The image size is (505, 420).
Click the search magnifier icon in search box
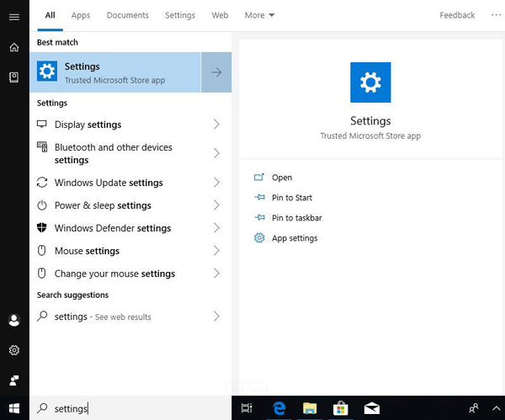(x=42, y=408)
